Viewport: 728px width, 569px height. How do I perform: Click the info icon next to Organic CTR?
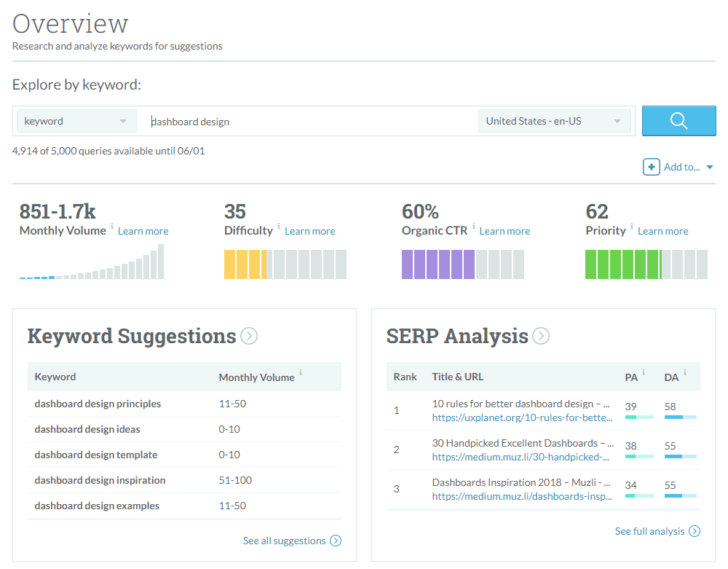pos(474,227)
